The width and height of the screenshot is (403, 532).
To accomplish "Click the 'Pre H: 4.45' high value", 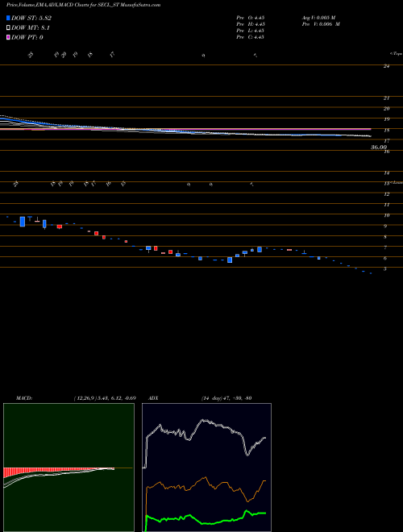I will click(251, 24).
